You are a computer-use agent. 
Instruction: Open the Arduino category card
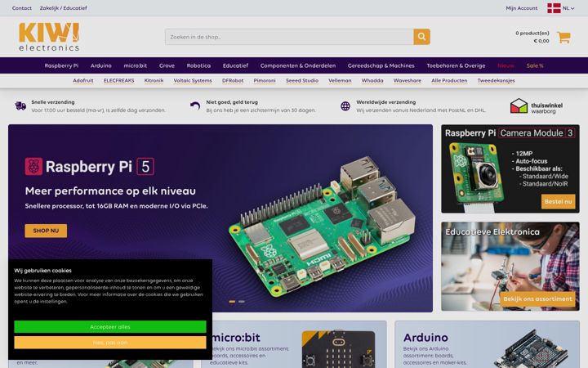click(x=487, y=344)
